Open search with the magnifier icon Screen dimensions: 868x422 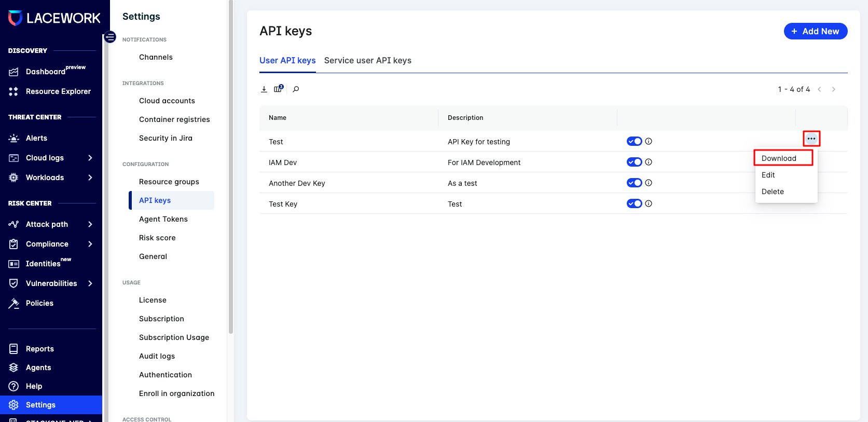[x=296, y=89]
